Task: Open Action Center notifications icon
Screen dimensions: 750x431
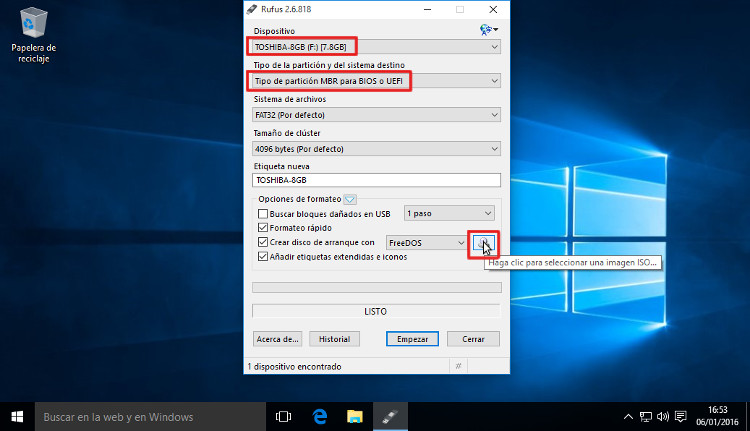Action: coord(681,417)
